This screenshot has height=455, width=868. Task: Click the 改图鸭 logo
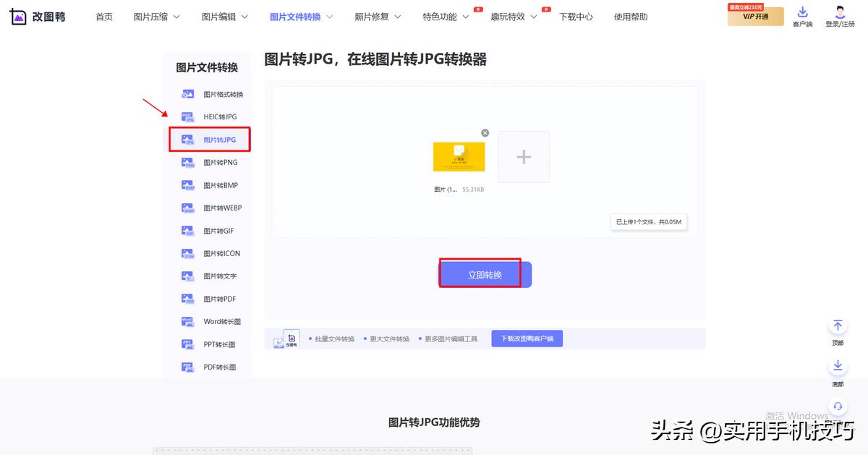click(38, 16)
